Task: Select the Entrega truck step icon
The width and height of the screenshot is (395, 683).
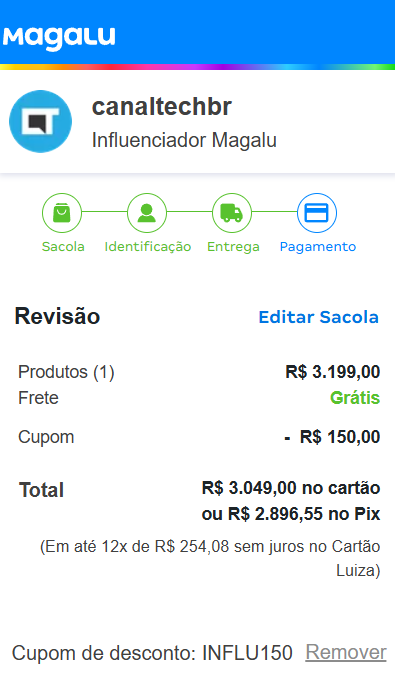Action: 232,213
